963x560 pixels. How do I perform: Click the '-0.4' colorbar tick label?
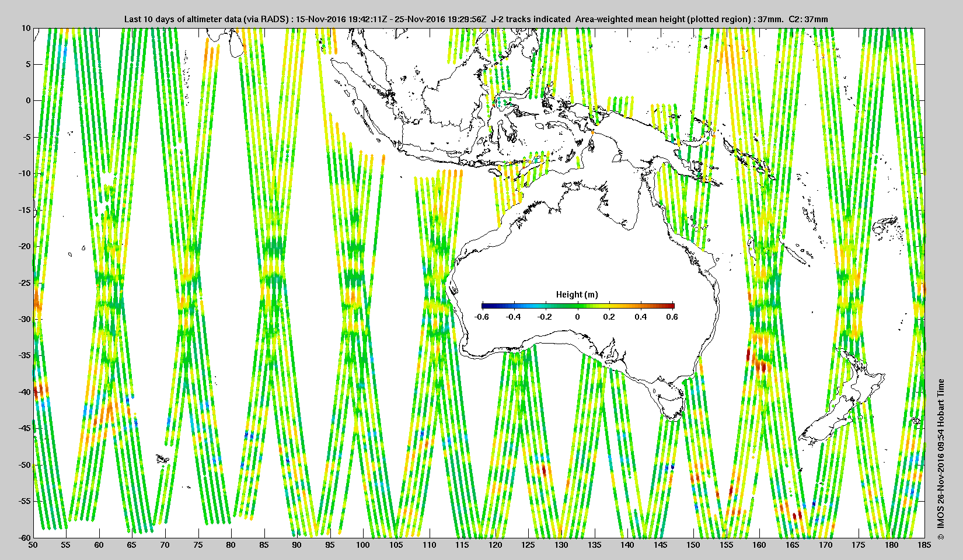[x=514, y=317]
